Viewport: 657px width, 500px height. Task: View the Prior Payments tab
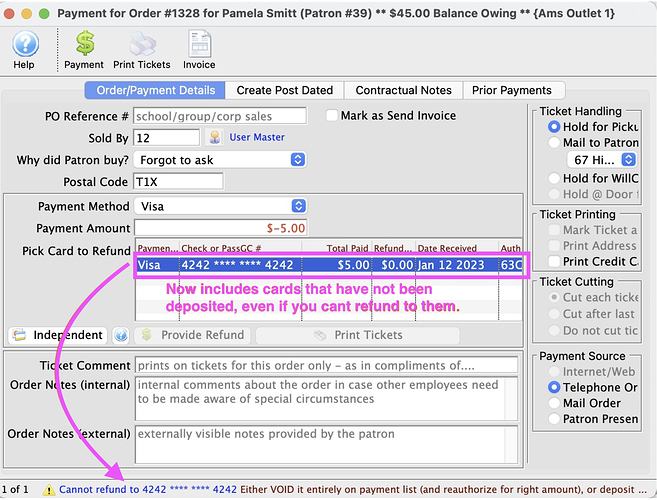pos(514,90)
